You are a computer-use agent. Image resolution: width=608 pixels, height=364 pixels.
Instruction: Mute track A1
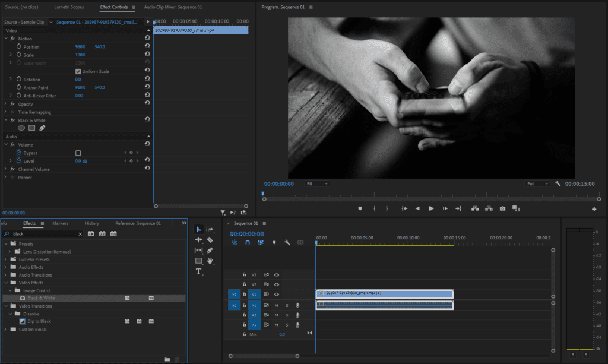(277, 305)
